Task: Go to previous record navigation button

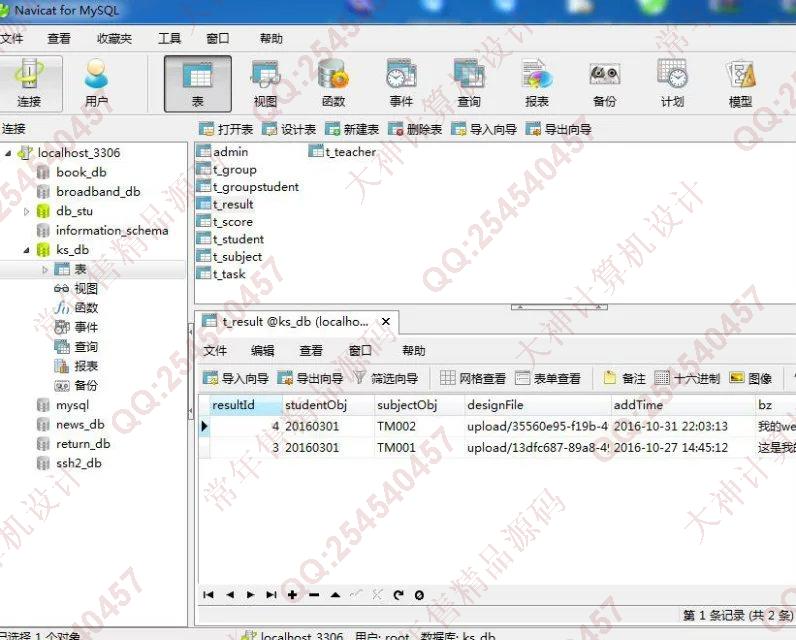Action: 230,595
